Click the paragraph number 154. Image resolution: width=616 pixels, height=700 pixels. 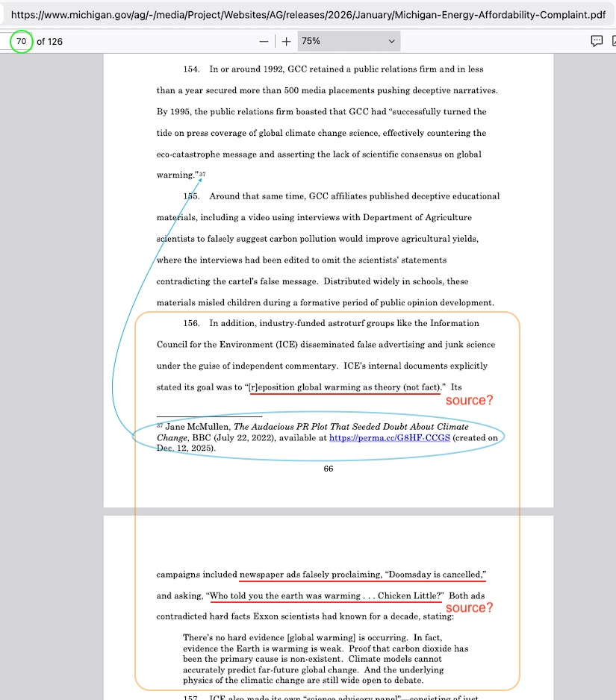(x=191, y=69)
